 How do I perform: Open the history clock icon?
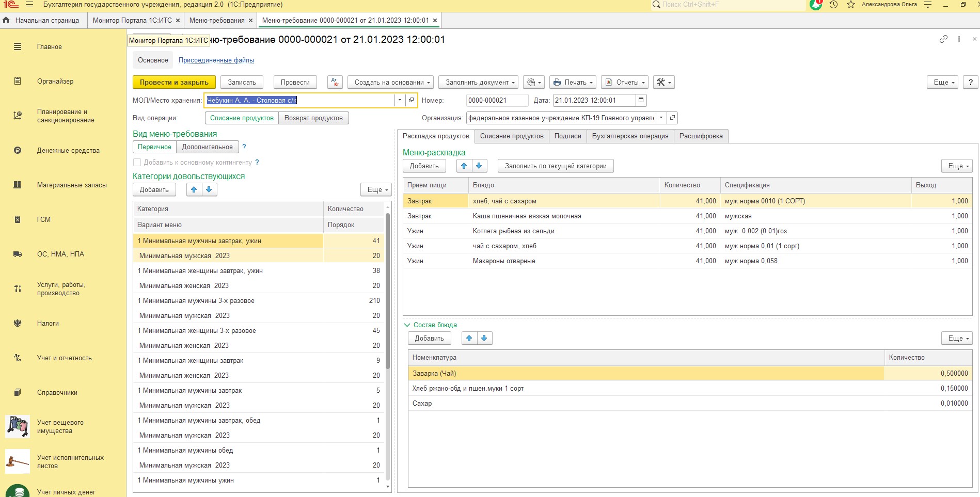coord(833,5)
